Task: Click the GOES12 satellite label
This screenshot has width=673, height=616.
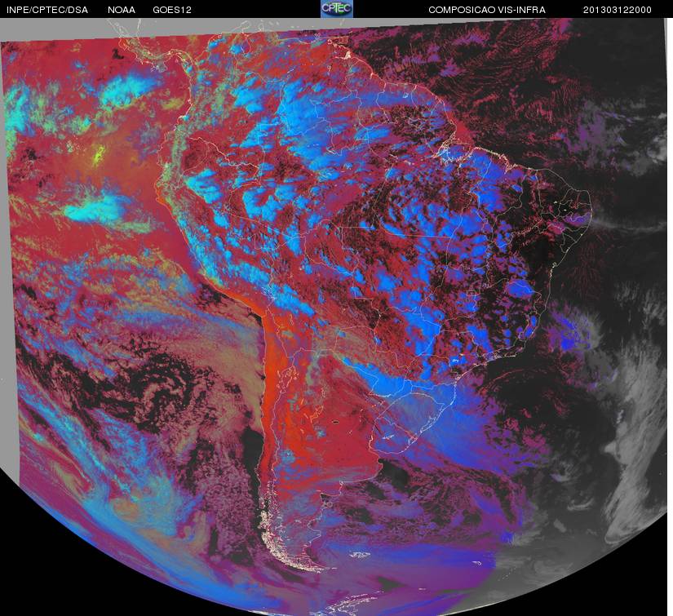Action: click(x=172, y=10)
